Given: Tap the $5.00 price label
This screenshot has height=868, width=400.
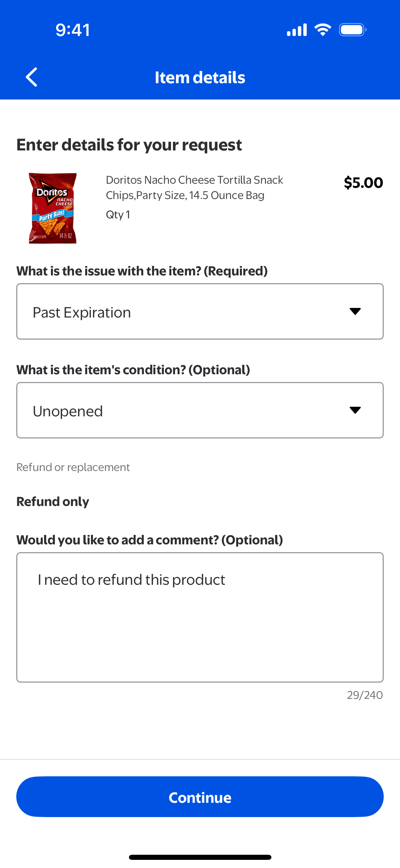Looking at the screenshot, I should tap(363, 183).
